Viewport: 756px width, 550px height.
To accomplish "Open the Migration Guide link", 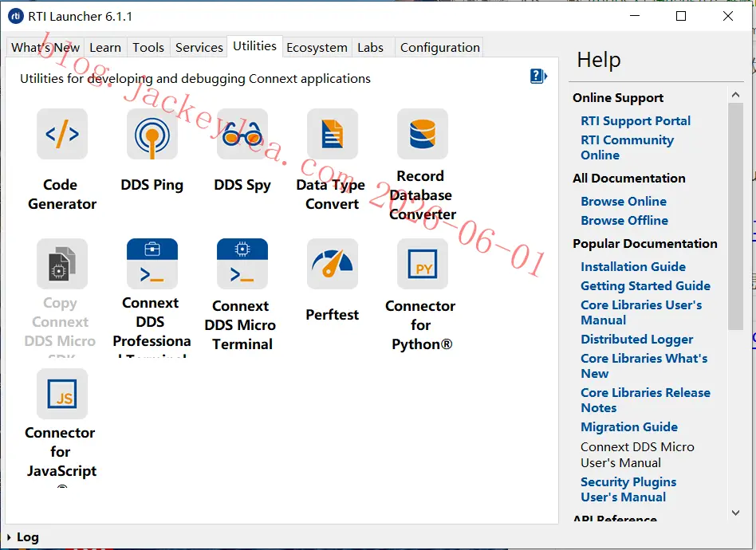I will [629, 427].
